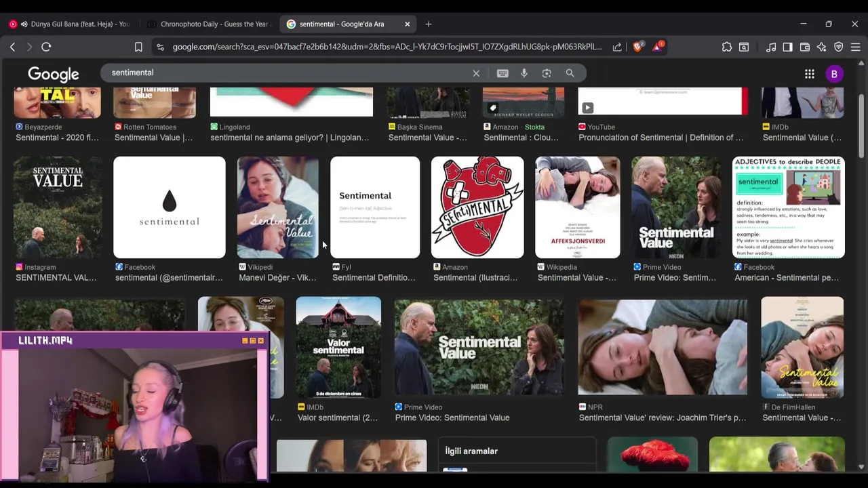Click the Google logo

tap(54, 74)
